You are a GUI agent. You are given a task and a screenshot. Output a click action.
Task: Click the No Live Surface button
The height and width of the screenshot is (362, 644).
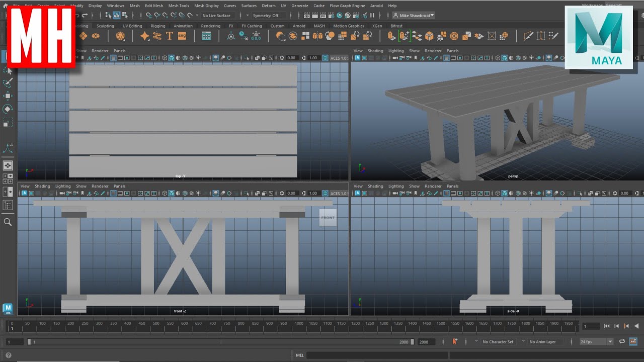[216, 16]
